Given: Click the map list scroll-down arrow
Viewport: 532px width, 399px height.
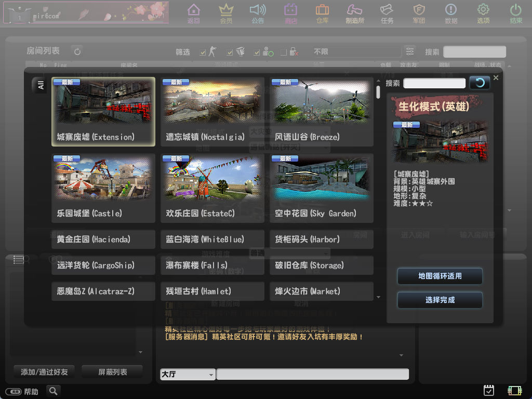Looking at the screenshot, I should coord(378,297).
